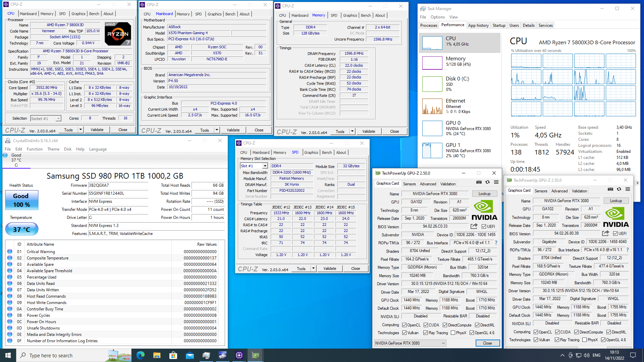Click the question mark next to PCIe x16 4.0 @ x4 1.1
This screenshot has width=644, height=362.
(496, 243)
